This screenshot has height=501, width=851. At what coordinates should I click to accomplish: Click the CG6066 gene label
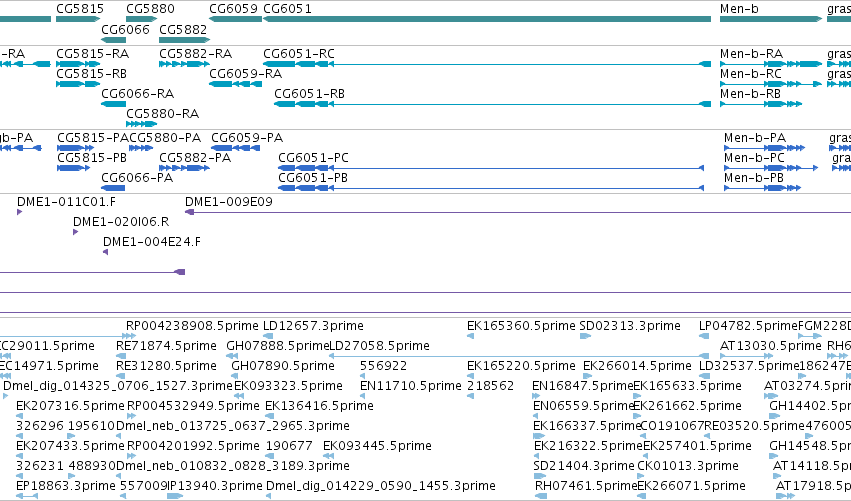pos(125,29)
